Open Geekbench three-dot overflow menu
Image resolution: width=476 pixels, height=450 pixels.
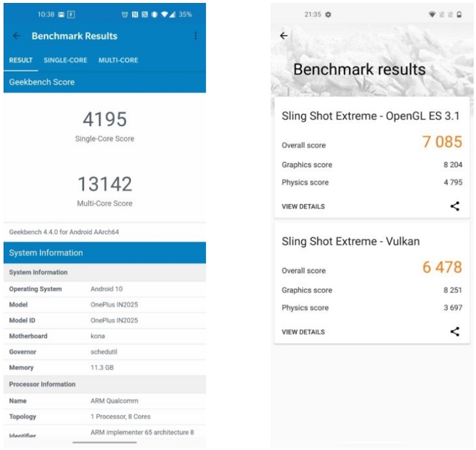click(x=196, y=36)
